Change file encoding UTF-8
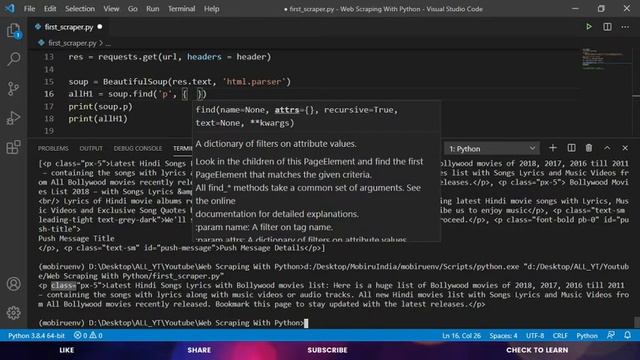 tap(535, 336)
